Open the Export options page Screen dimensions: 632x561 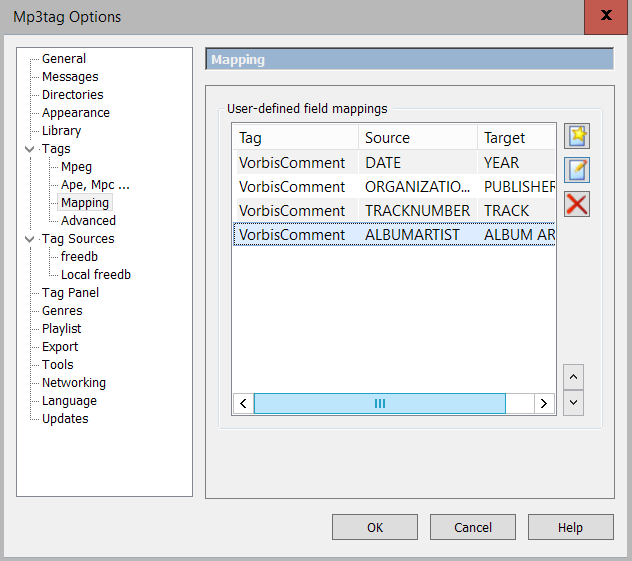[x=60, y=347]
